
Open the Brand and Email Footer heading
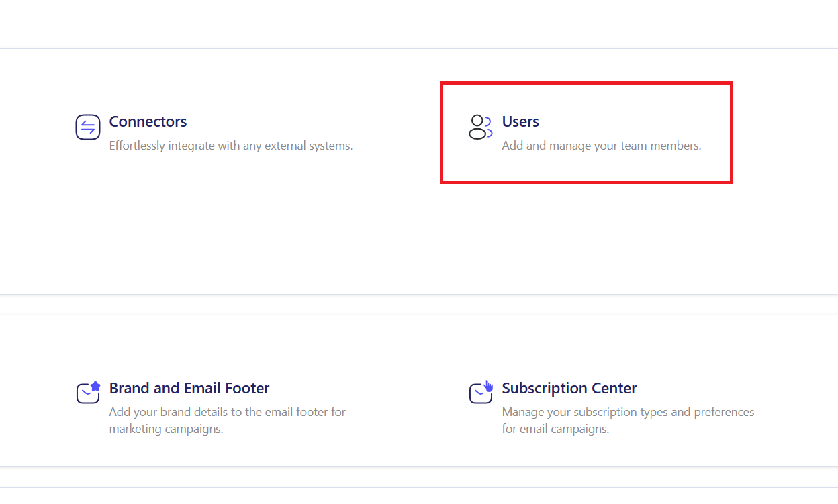(x=189, y=388)
